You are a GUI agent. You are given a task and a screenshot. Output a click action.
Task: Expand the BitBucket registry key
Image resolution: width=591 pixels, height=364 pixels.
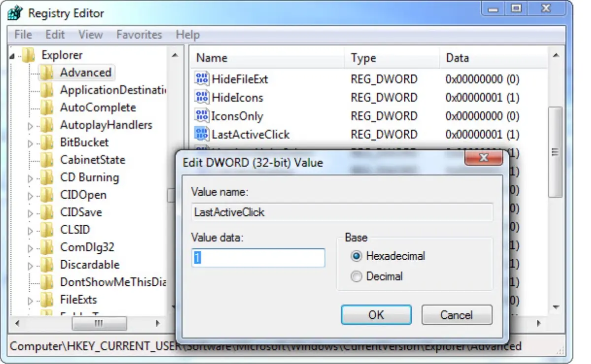click(x=31, y=142)
